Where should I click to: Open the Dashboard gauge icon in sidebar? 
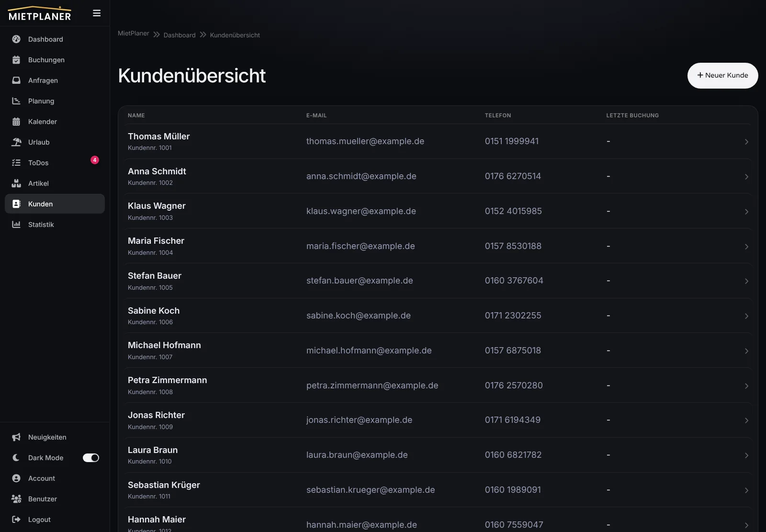click(16, 39)
